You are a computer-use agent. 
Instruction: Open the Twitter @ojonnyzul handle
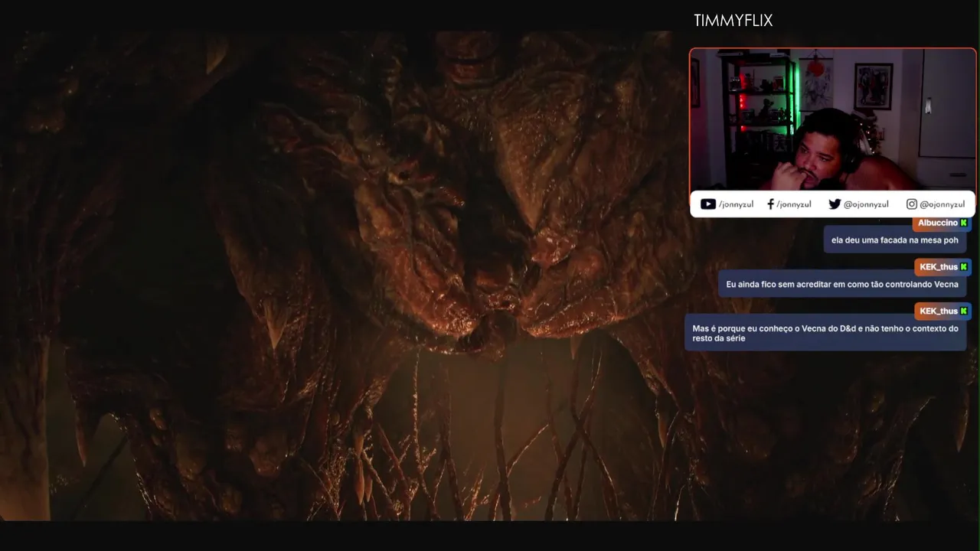(867, 204)
